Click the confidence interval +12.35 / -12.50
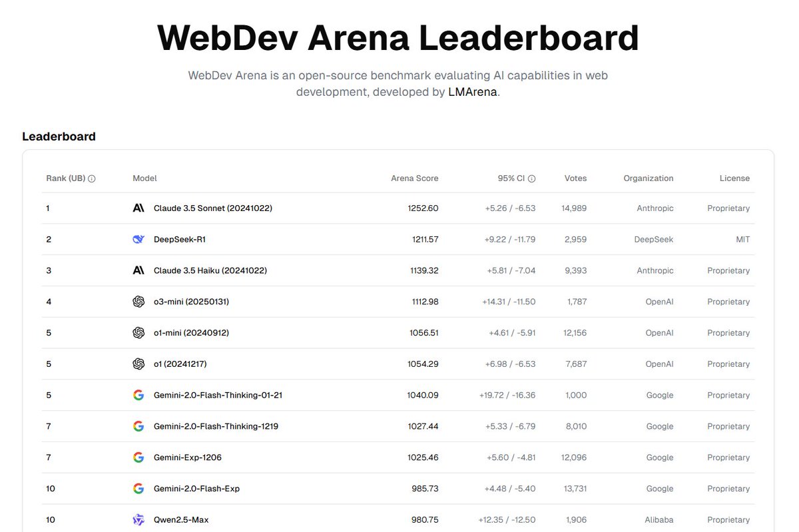Image resolution: width=799 pixels, height=532 pixels. pyautogui.click(x=507, y=520)
